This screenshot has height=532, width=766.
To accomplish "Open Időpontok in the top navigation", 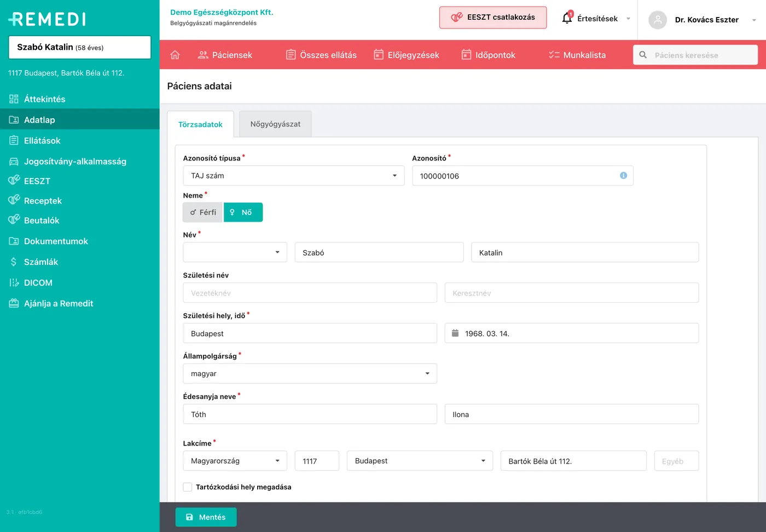I will click(489, 55).
